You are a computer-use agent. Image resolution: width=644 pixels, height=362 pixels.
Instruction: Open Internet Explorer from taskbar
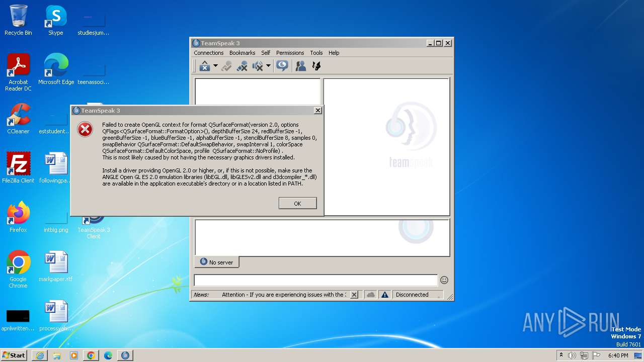click(40, 355)
